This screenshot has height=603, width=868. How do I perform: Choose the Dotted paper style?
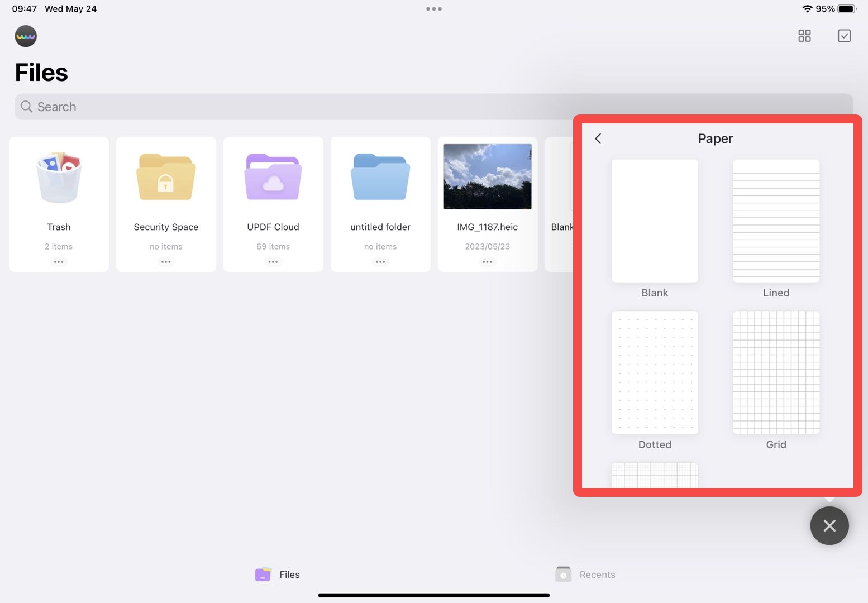coord(654,372)
